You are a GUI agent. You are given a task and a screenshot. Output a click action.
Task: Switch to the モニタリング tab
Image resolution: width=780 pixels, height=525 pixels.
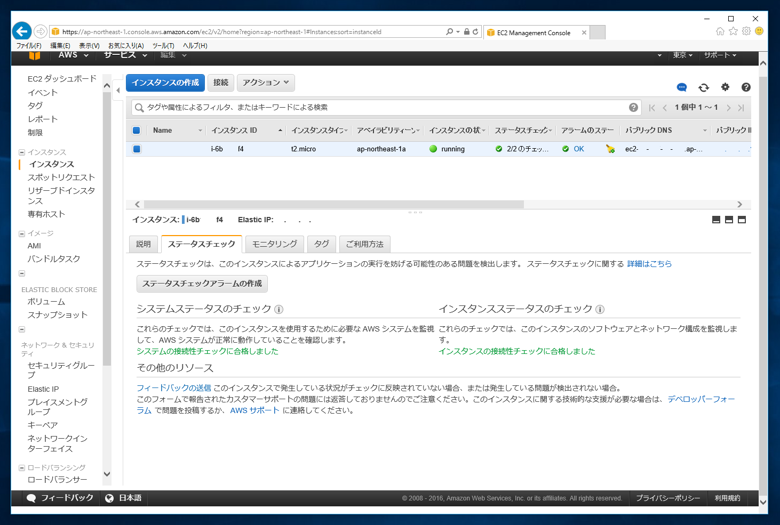(275, 244)
